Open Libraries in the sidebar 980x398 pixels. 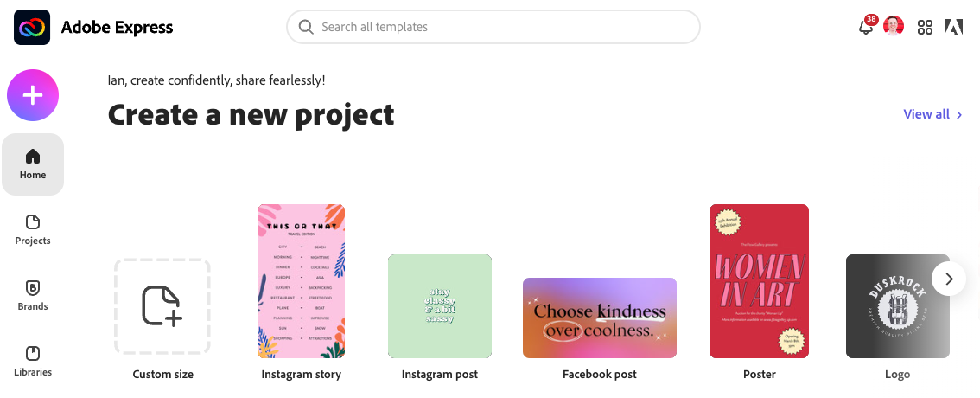point(33,361)
